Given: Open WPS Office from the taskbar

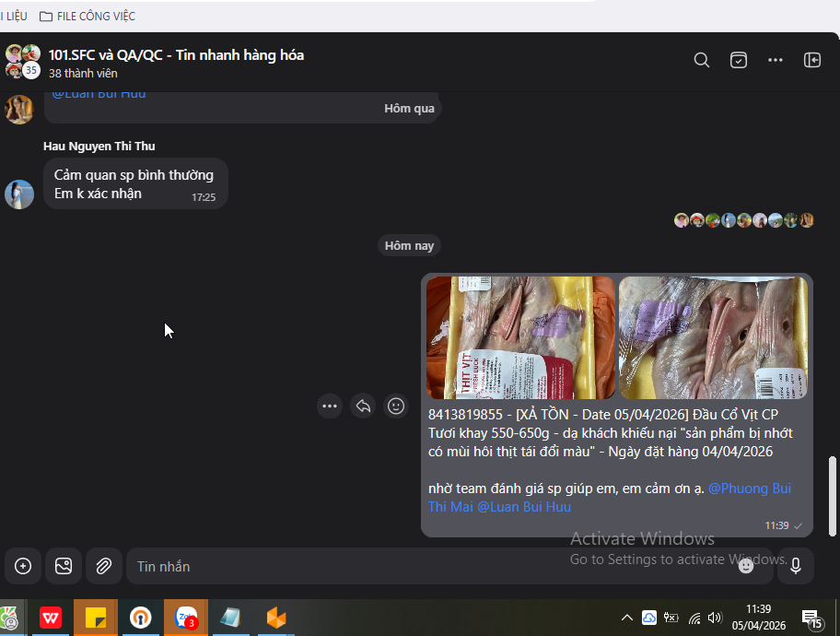Looking at the screenshot, I should pos(51,618).
